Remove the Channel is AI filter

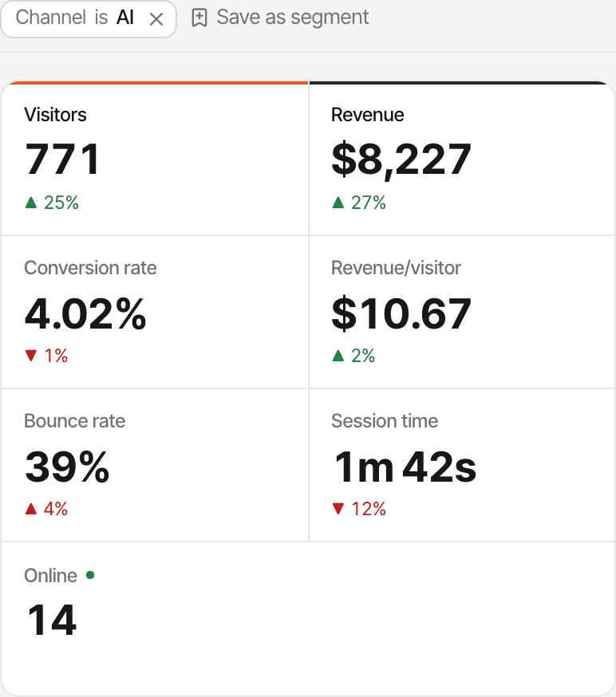(156, 19)
